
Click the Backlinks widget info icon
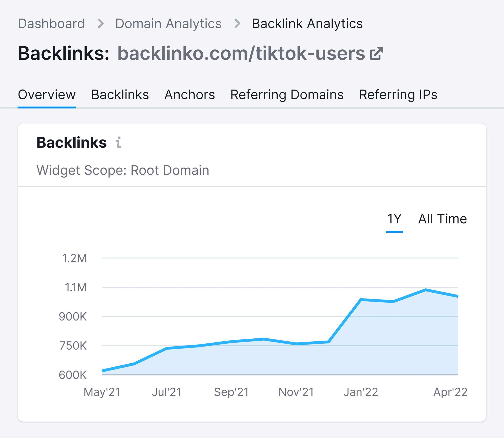[119, 142]
